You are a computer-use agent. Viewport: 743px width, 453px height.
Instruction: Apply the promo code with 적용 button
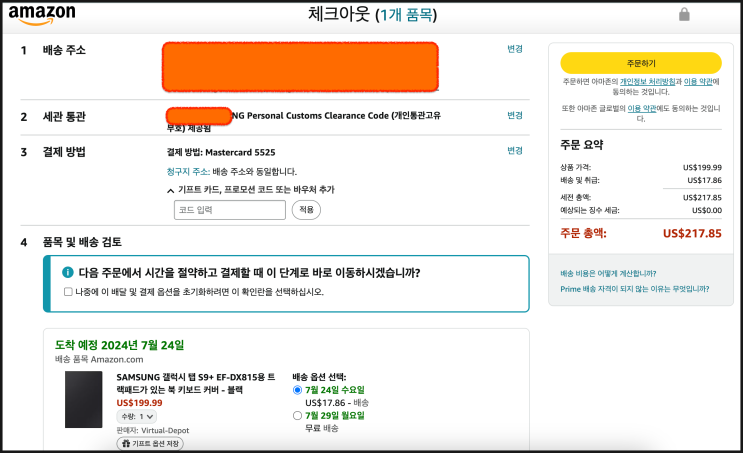pos(306,209)
